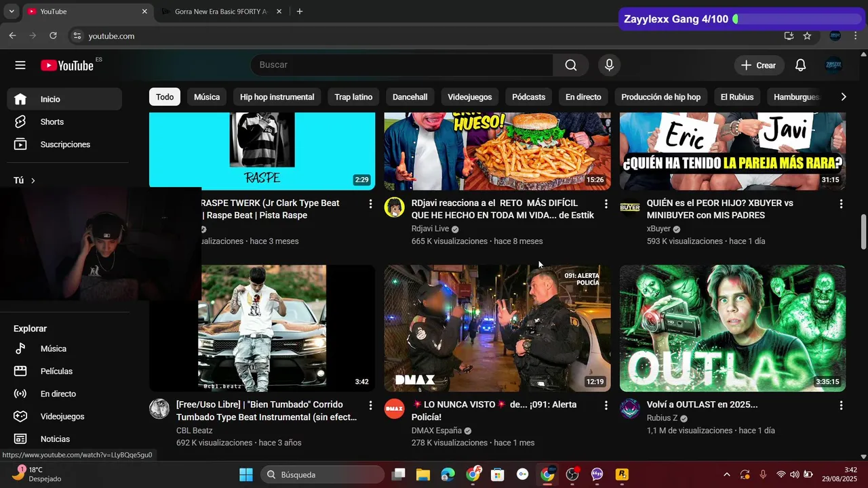Open DMAX España channel avatar
The image size is (868, 488).
click(395, 409)
